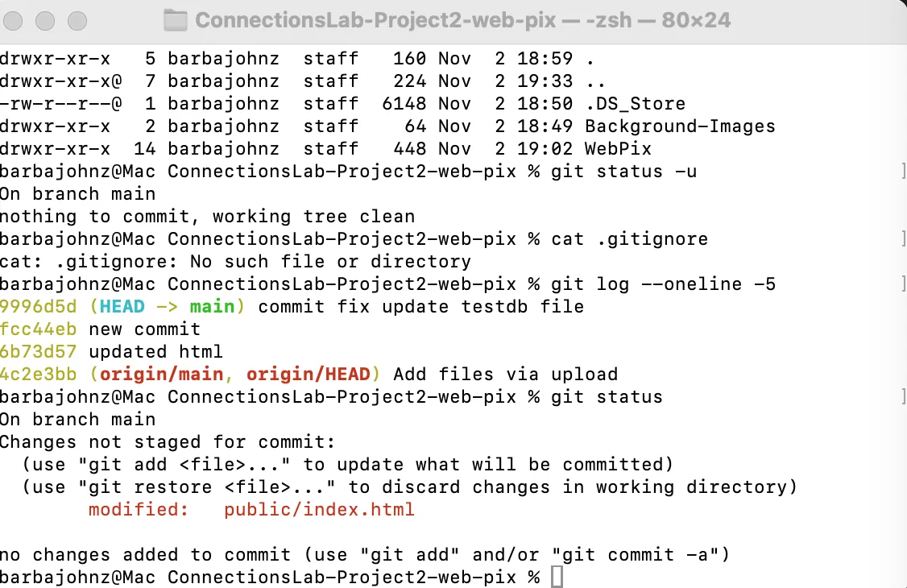
Task: Click the modified file path public/index.html
Action: pyautogui.click(x=319, y=510)
